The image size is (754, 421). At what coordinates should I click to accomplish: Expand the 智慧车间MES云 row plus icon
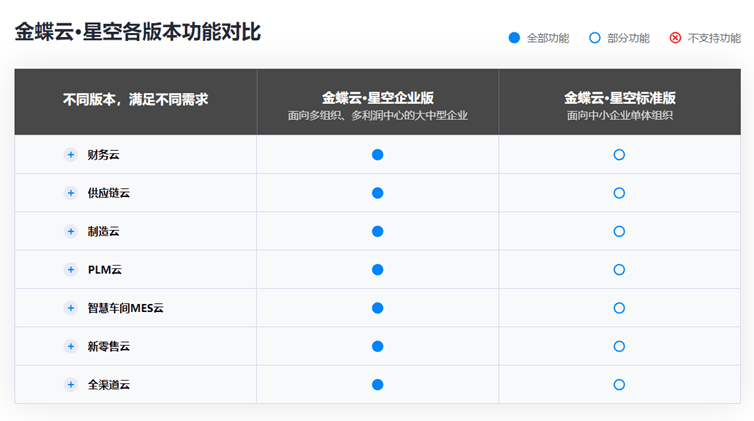pos(71,308)
